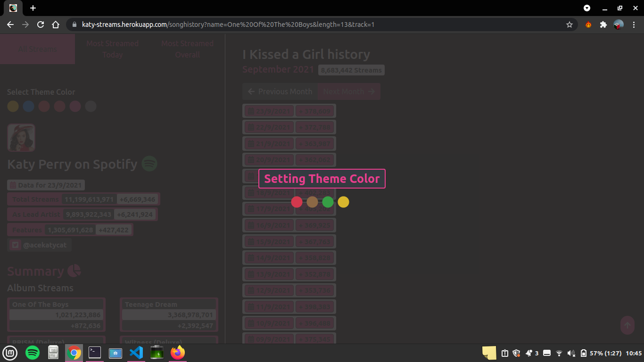Focus the address bar URL
644x362 pixels.
pos(228,25)
